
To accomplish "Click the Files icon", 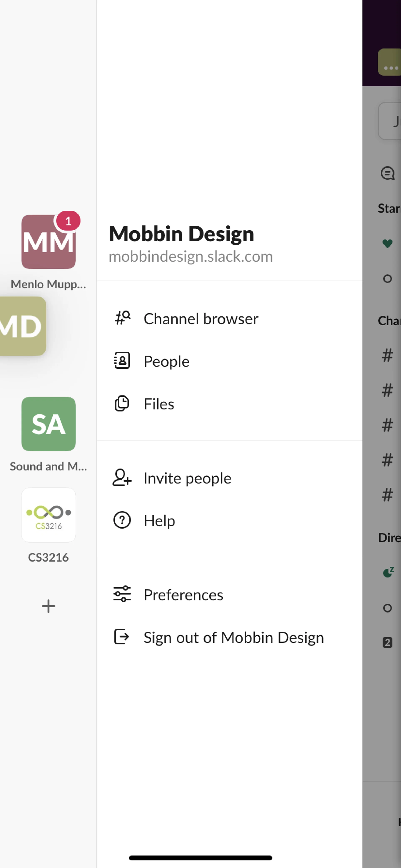I will click(122, 404).
